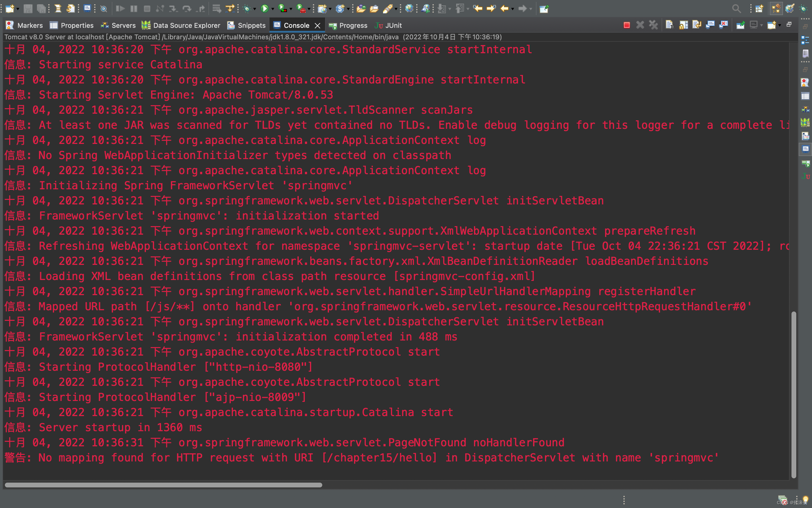Switch to the Snippets tab
Screen dimensions: 812x508
click(x=246, y=25)
